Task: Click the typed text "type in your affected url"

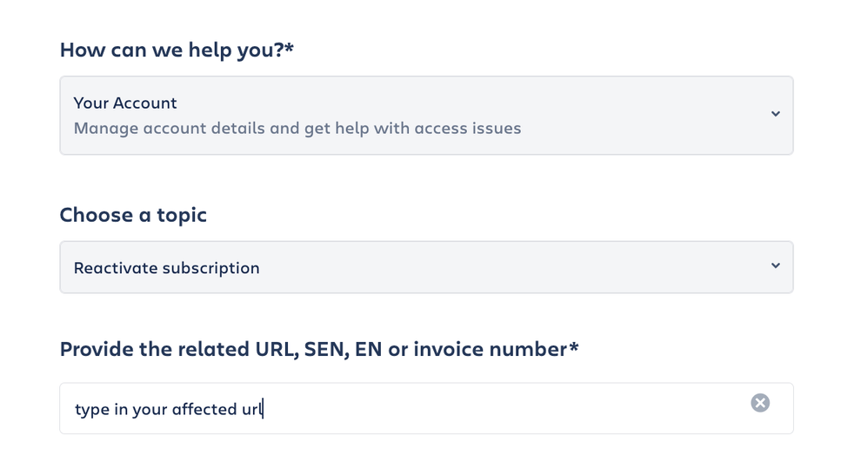Action: click(x=168, y=409)
